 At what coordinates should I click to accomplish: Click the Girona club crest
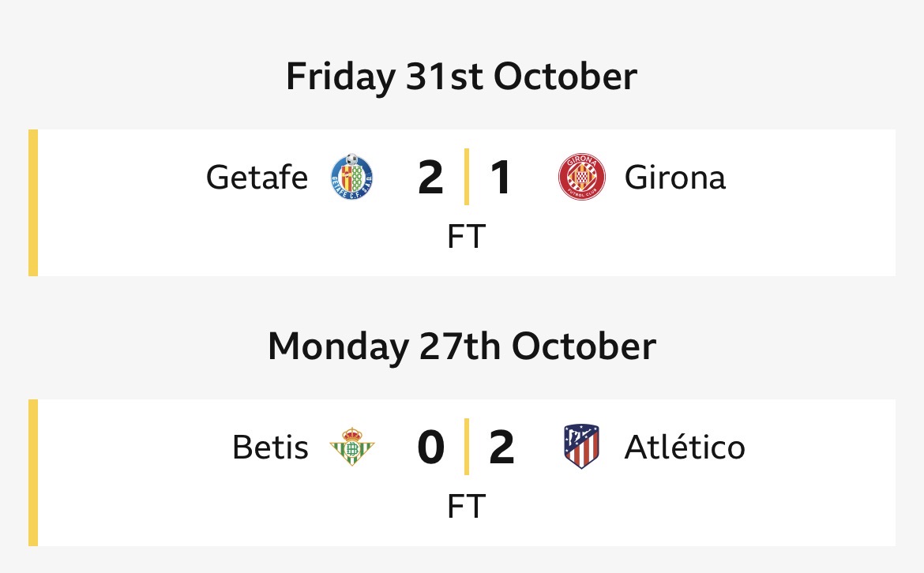581,177
